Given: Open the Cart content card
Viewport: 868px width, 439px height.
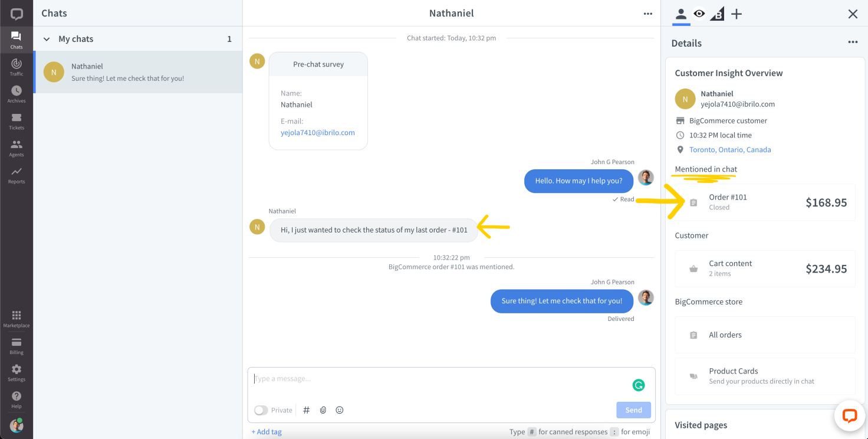Looking at the screenshot, I should pyautogui.click(x=765, y=268).
